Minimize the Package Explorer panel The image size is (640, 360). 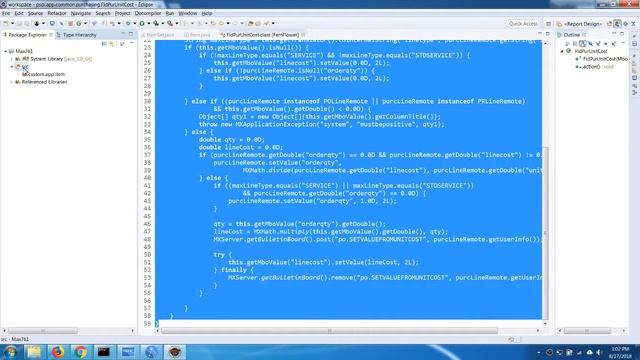123,34
